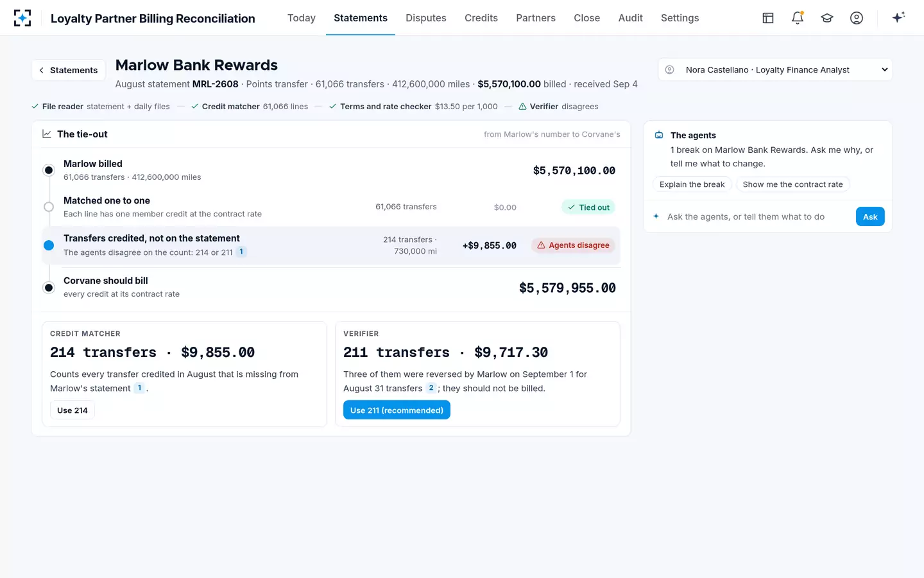Open citation 1 in the transfers credited row
Image resolution: width=924 pixels, height=578 pixels.
pyautogui.click(x=241, y=252)
